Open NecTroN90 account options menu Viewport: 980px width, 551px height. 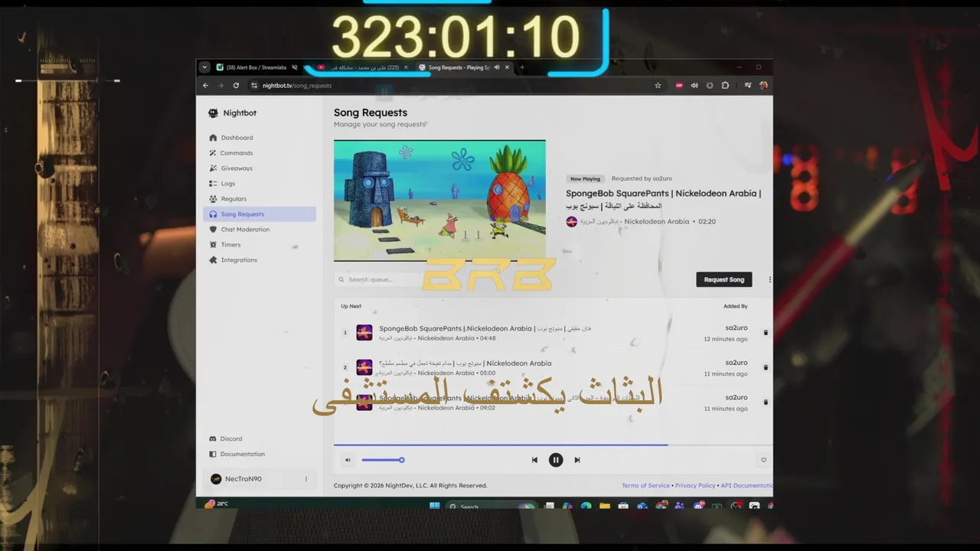point(305,479)
